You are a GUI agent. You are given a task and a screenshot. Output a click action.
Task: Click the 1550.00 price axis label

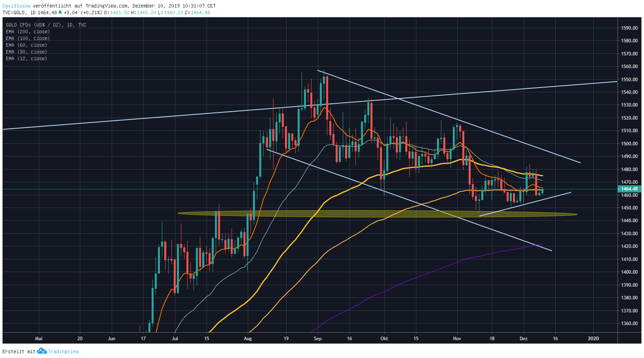629,80
